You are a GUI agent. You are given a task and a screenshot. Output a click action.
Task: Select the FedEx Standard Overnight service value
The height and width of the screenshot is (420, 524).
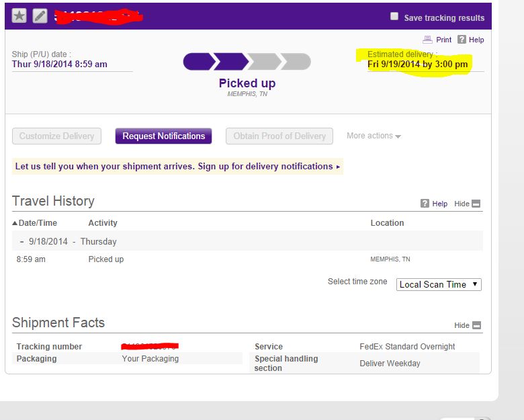(x=407, y=347)
